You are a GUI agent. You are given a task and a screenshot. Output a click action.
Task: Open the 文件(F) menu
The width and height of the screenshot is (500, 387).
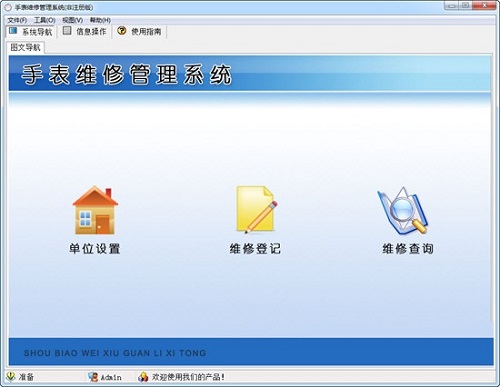17,20
